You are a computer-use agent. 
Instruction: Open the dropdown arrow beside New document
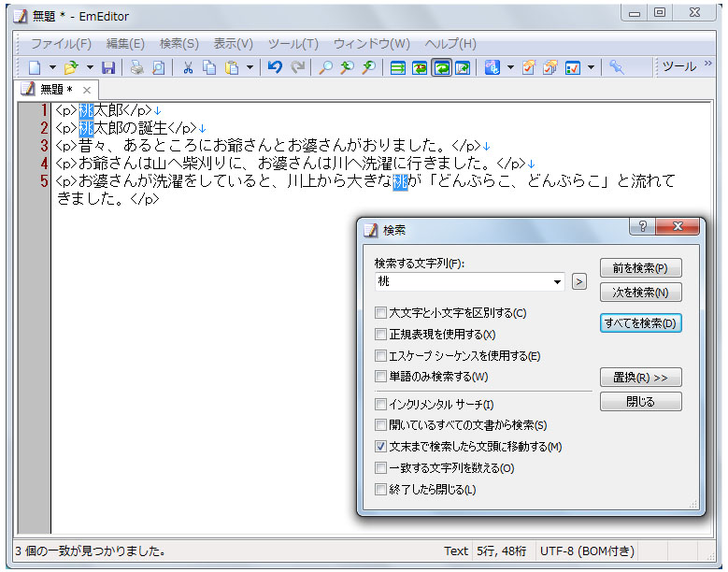click(x=52, y=68)
